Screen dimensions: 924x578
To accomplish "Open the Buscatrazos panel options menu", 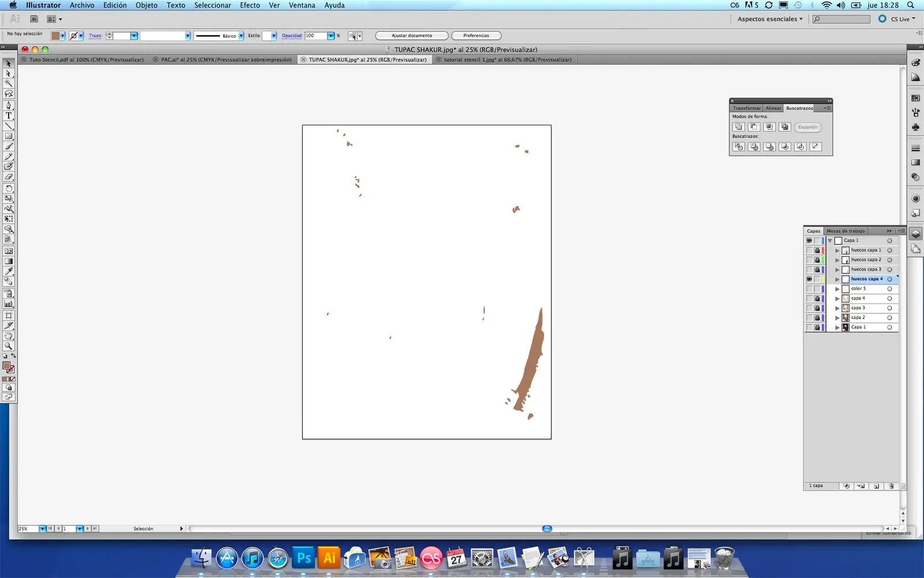I will coord(828,108).
